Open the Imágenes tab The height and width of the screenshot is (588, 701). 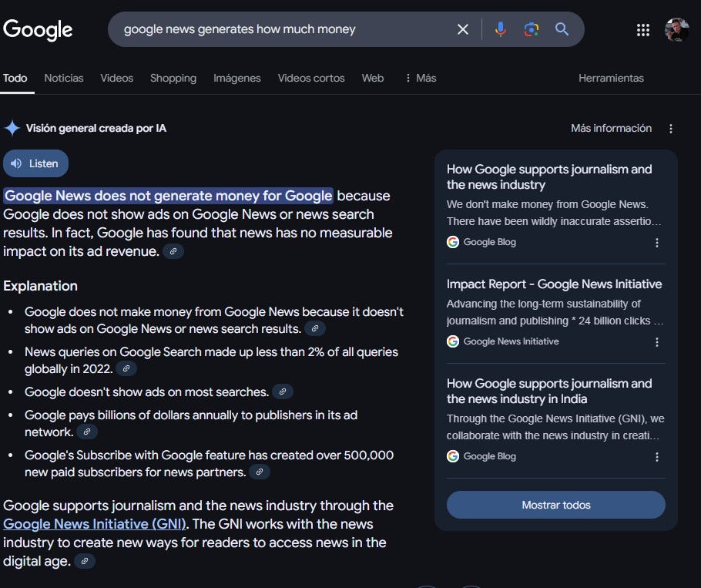(x=237, y=78)
